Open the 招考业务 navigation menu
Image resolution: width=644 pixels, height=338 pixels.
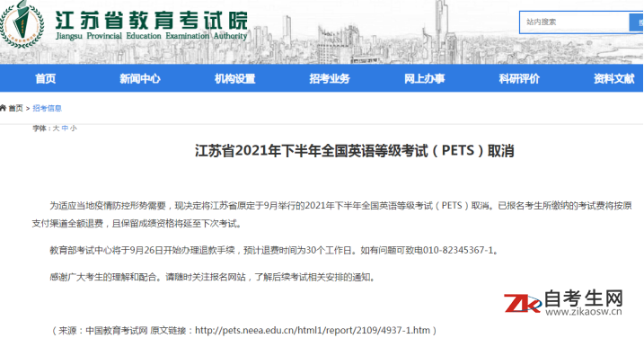pos(330,78)
